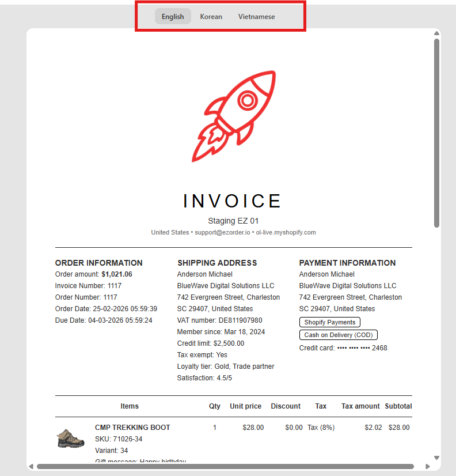The height and width of the screenshot is (476, 456).
Task: Click the SKU: 71026-34 line
Action: click(x=119, y=439)
